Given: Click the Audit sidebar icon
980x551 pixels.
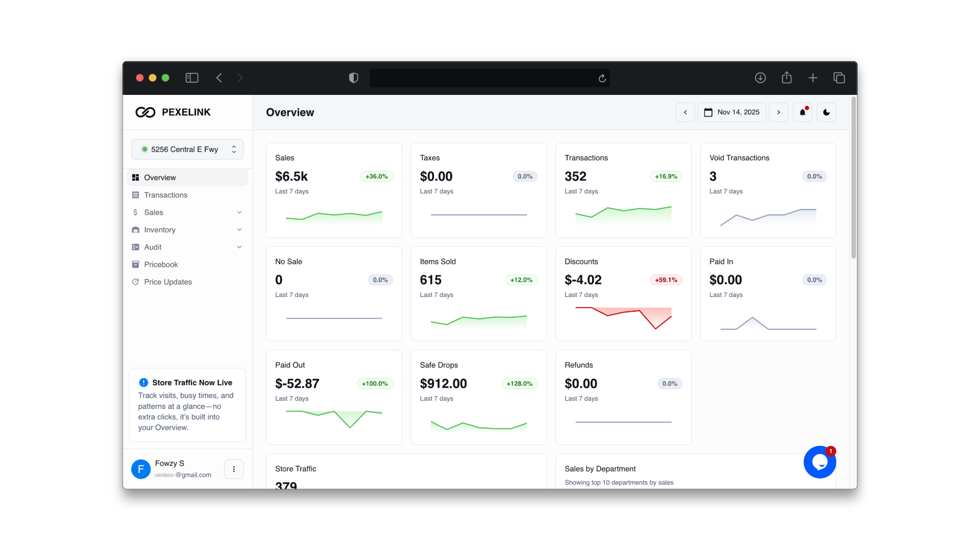Looking at the screenshot, I should click(x=136, y=247).
